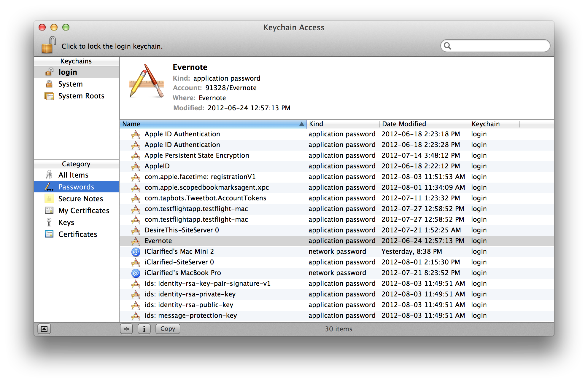Select Apple Persistent State Encryption row
This screenshot has height=383, width=588.
(x=337, y=155)
